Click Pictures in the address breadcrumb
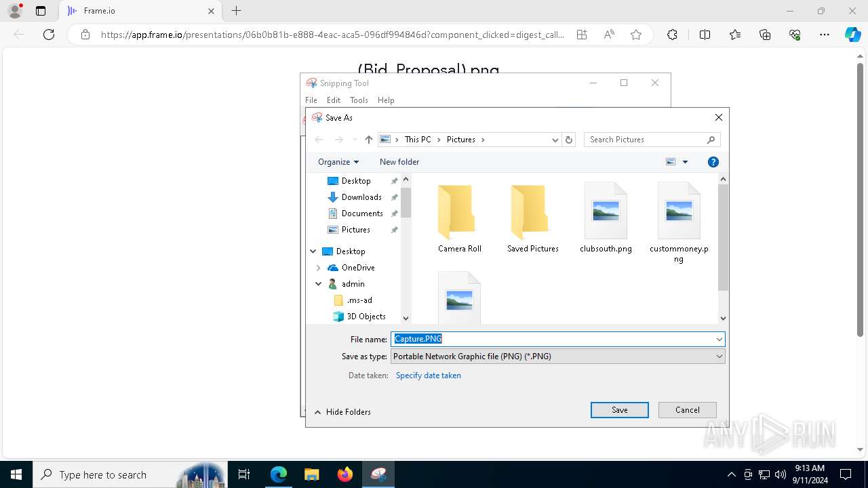This screenshot has height=488, width=868. pos(460,140)
